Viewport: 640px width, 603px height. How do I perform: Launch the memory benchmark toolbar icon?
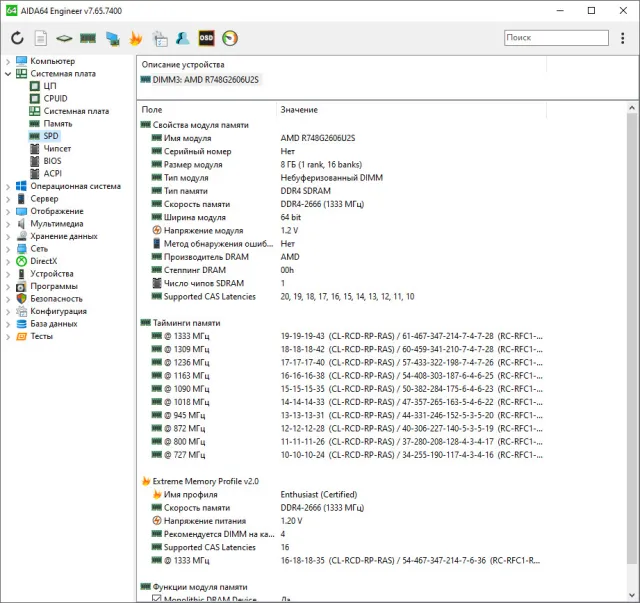pos(88,38)
